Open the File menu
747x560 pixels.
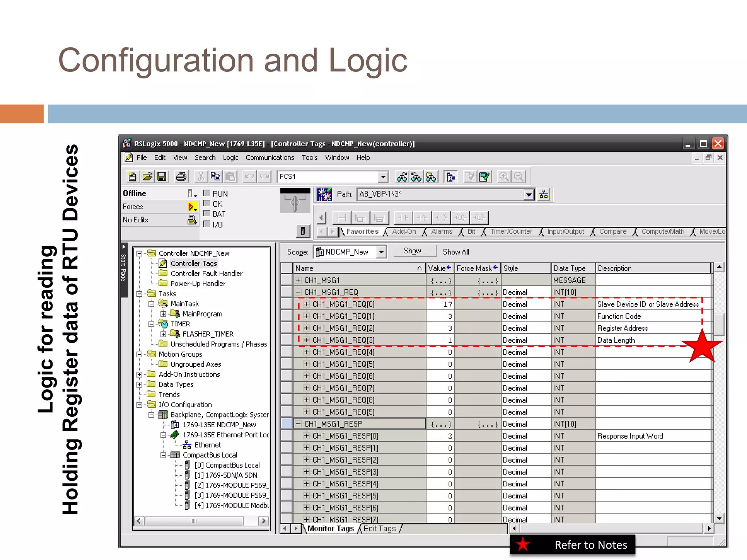[x=142, y=157]
